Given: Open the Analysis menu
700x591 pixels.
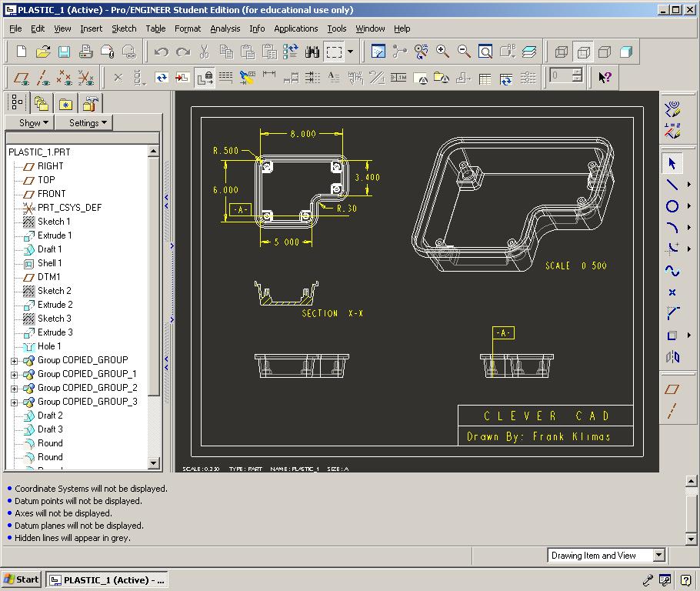Looking at the screenshot, I should point(225,28).
